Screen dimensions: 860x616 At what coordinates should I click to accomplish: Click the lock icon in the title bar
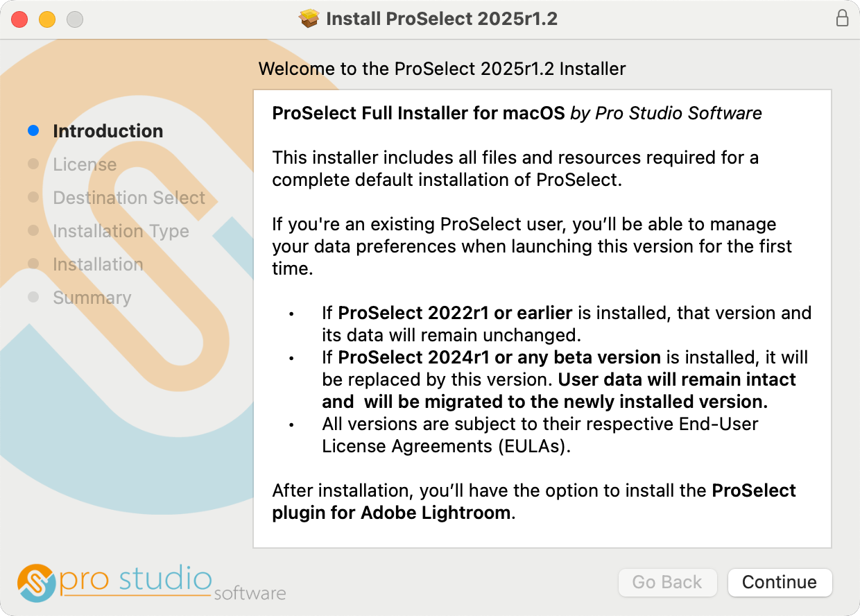coord(842,19)
